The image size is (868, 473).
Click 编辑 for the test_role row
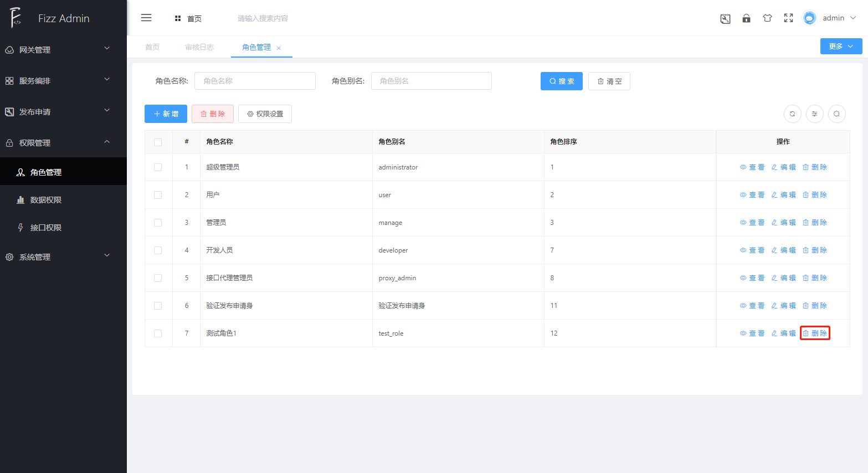783,333
